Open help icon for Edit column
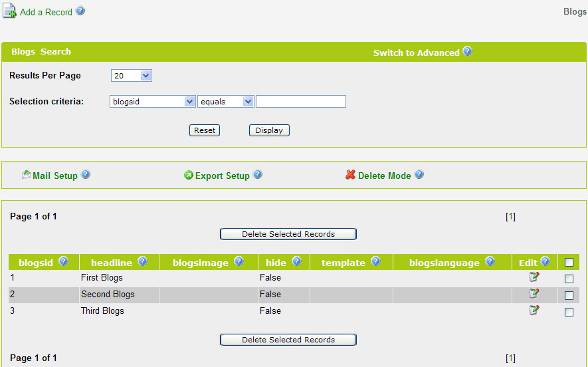Image resolution: width=588 pixels, height=367 pixels. [545, 261]
